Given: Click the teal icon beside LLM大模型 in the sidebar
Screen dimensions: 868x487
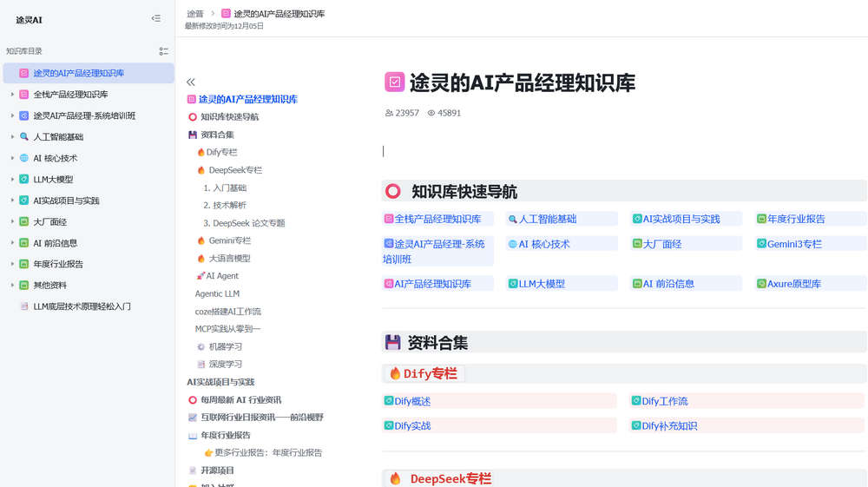Looking at the screenshot, I should click(x=23, y=179).
